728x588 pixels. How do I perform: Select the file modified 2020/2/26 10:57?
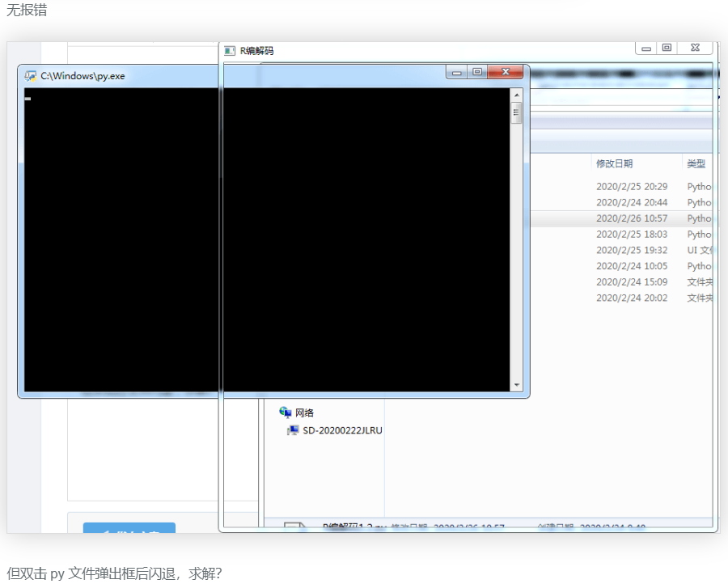(x=632, y=218)
